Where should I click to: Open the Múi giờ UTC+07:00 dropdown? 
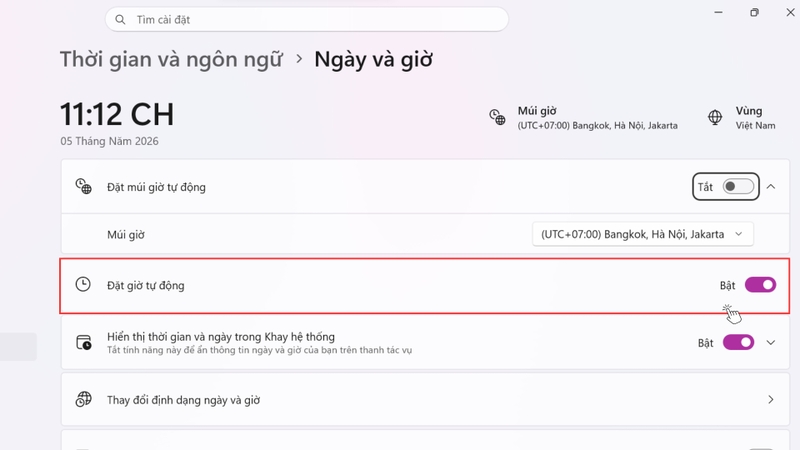(642, 234)
